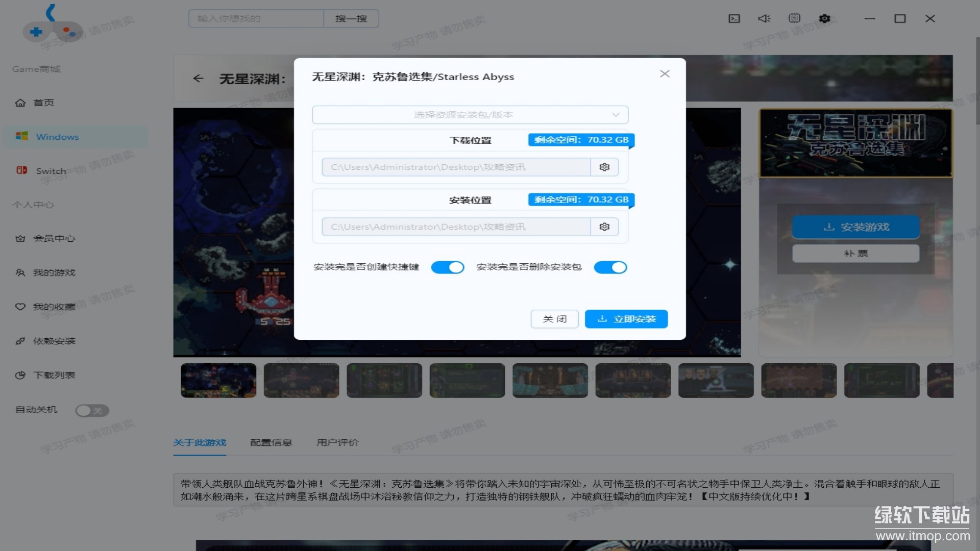Toggle create shortcut after install switch
Image resolution: width=980 pixels, height=551 pixels.
click(x=448, y=267)
